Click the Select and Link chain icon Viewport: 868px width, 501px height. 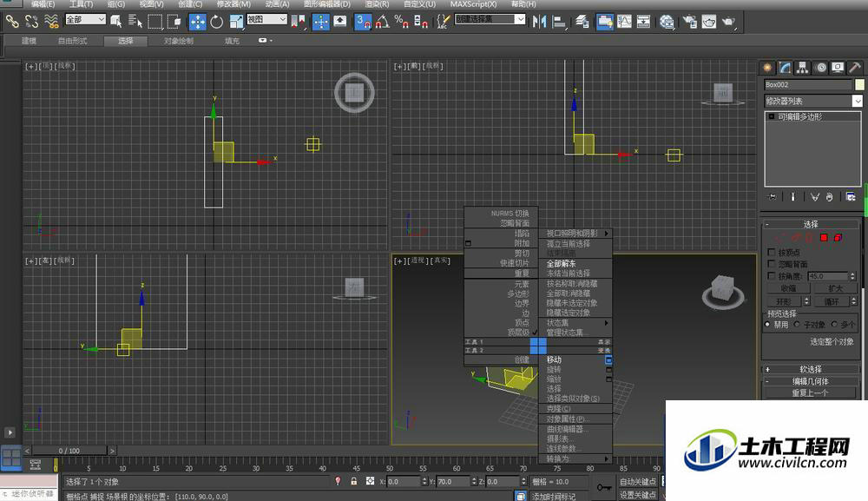click(x=12, y=22)
